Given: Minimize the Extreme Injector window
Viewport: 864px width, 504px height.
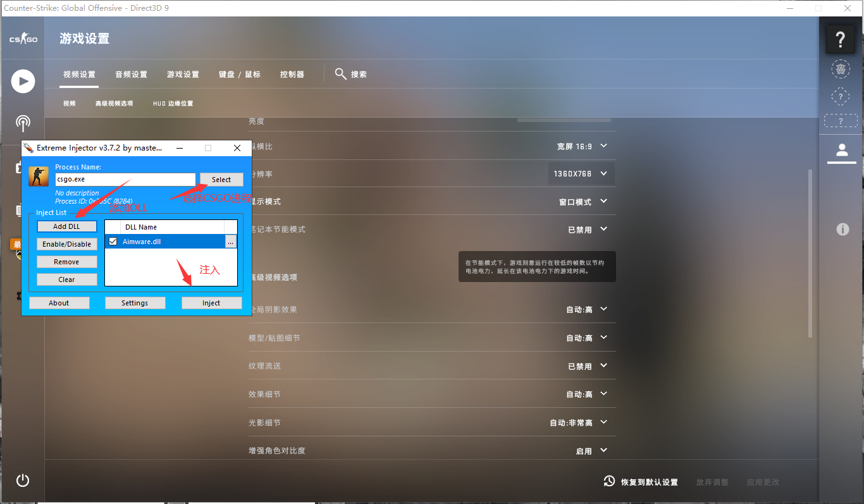Looking at the screenshot, I should coord(180,148).
